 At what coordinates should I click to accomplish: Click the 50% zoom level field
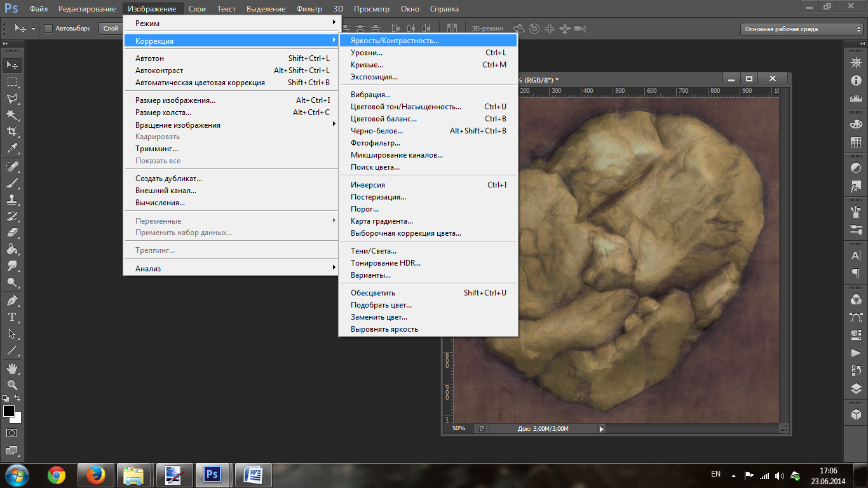tap(458, 429)
